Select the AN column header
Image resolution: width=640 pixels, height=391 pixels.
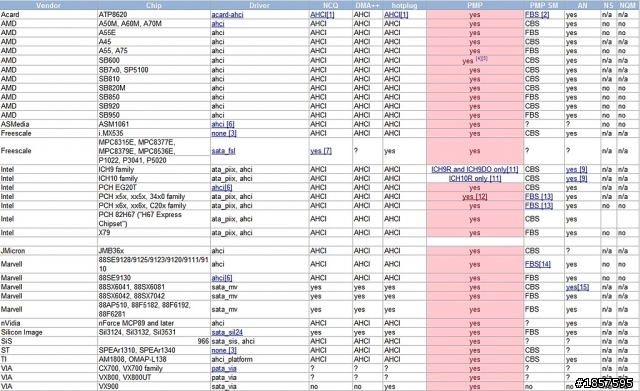582,5
